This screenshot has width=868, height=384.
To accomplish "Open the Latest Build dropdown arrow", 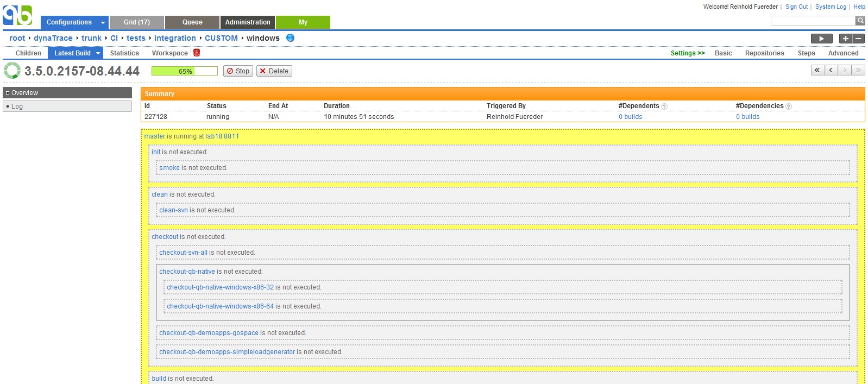I will tap(98, 53).
